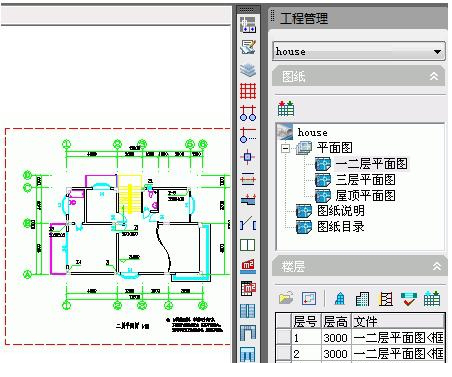This screenshot has width=452, height=377.
Task: Click file cell 一二层平面图 in floor 1 row
Action: (x=398, y=338)
